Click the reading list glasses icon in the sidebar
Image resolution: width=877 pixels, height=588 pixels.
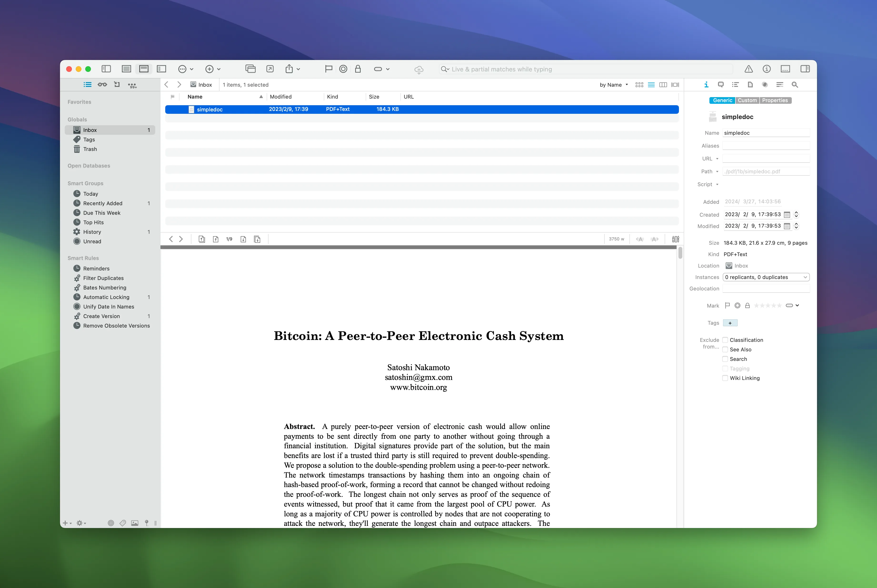[102, 85]
